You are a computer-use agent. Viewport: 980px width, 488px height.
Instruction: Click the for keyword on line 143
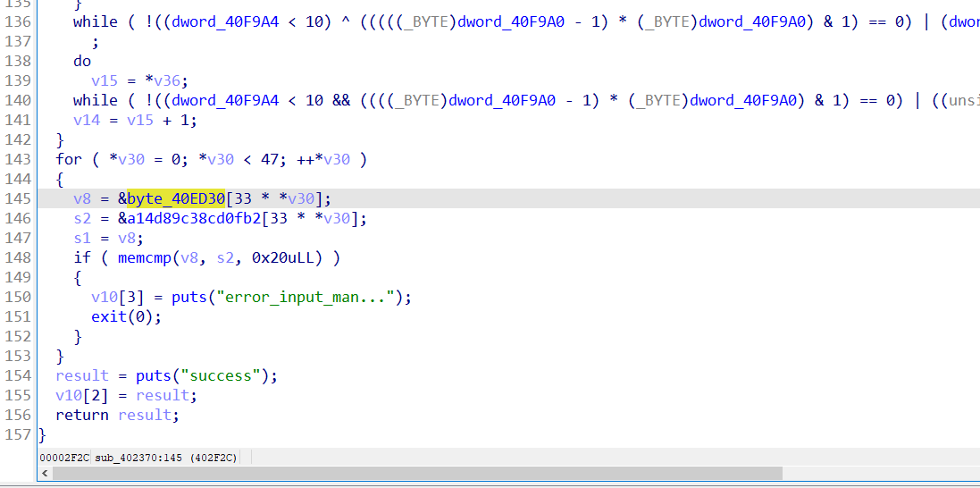(x=68, y=159)
